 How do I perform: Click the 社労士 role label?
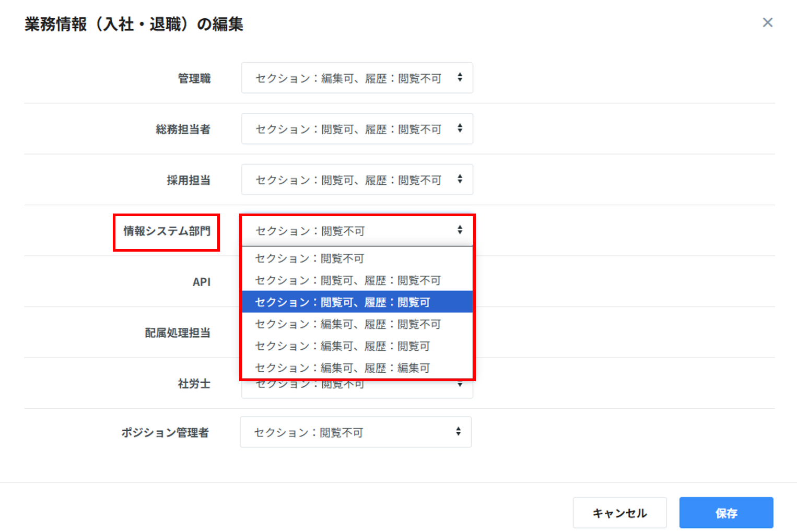(x=194, y=384)
